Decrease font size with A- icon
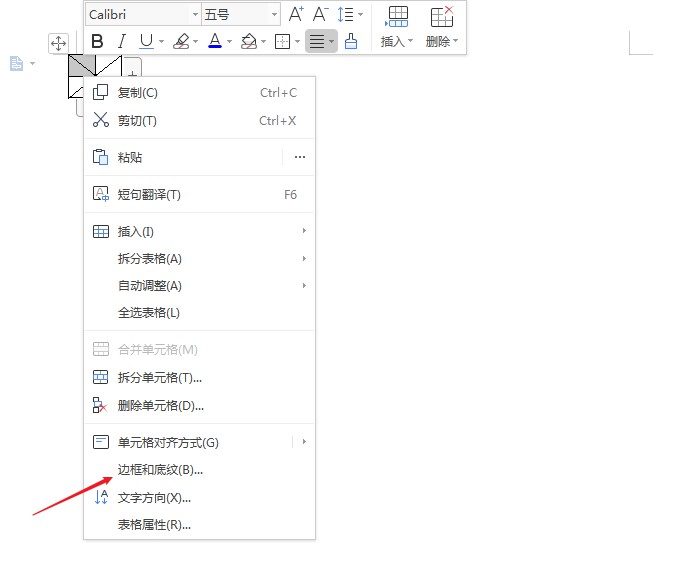The width and height of the screenshot is (687, 582). point(320,14)
